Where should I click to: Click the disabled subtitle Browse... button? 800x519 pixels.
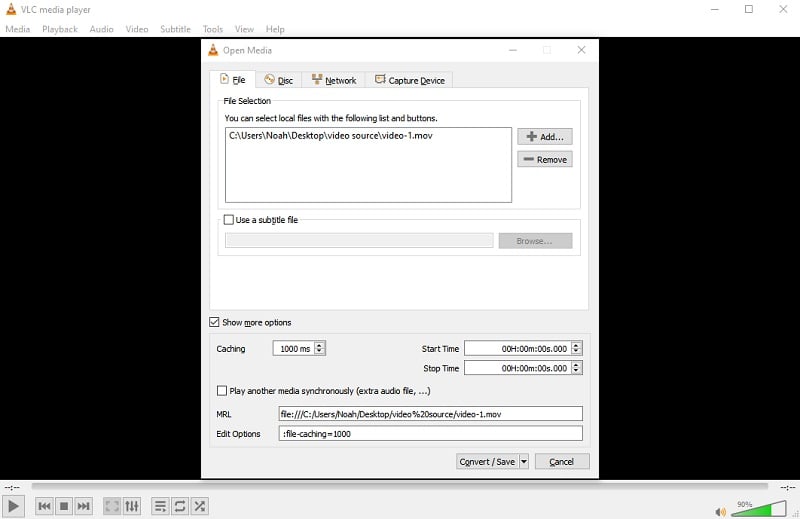[535, 241]
